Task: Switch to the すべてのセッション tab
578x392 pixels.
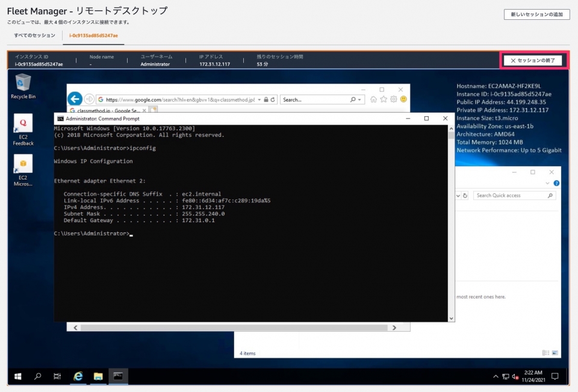Action: coord(36,36)
